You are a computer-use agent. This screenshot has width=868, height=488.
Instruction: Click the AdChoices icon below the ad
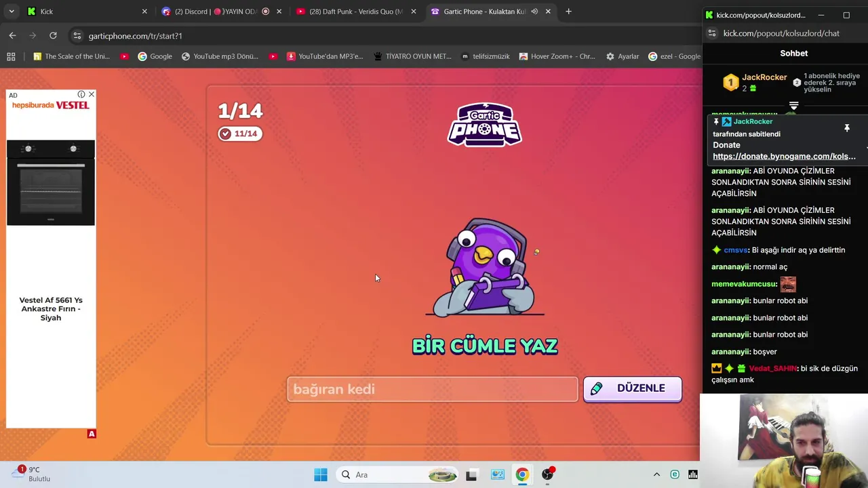(x=92, y=434)
